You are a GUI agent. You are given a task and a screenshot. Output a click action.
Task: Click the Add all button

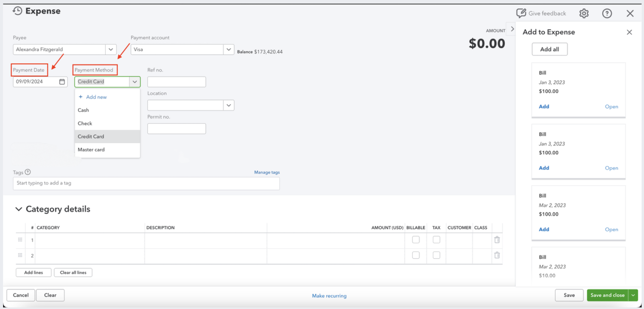tap(549, 49)
